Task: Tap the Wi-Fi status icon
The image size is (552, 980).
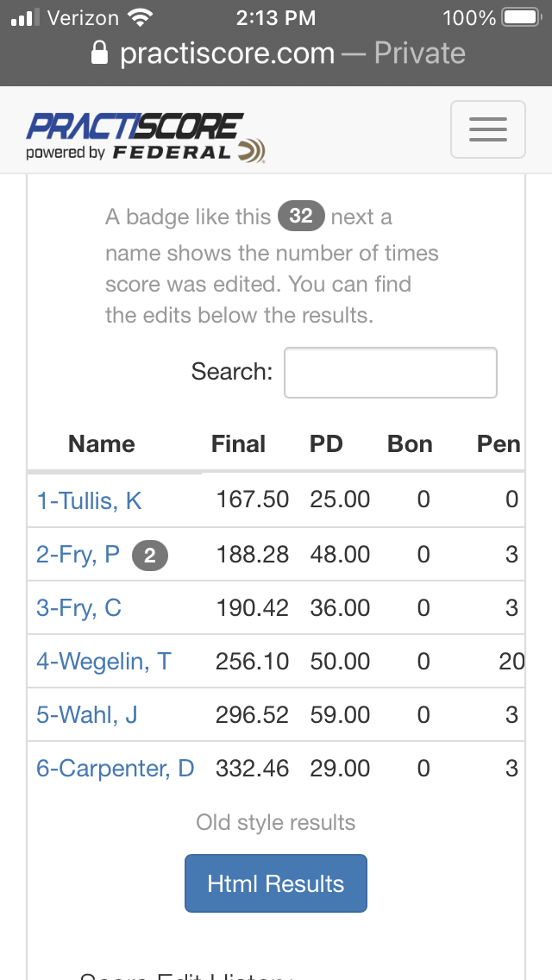Action: pos(141,17)
